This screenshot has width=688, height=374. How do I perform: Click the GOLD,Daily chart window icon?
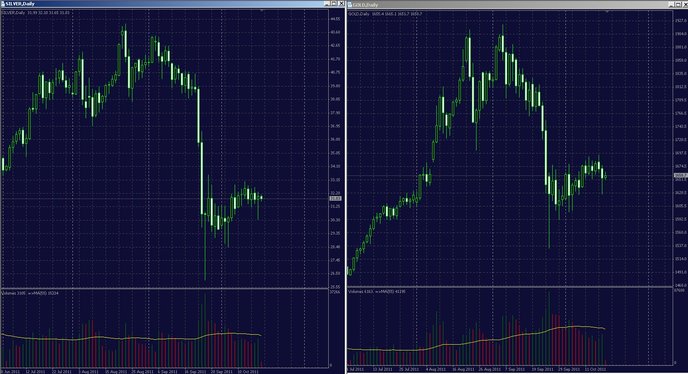pyautogui.click(x=350, y=5)
